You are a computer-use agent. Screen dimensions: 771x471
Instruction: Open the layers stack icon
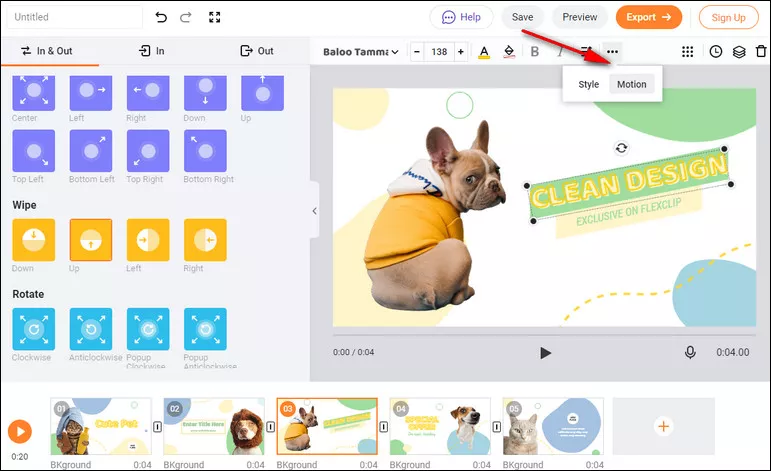739,52
